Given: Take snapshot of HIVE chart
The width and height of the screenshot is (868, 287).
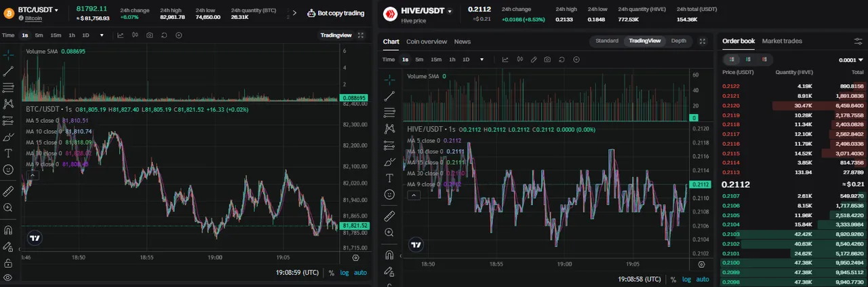Looking at the screenshot, I should 547,60.
